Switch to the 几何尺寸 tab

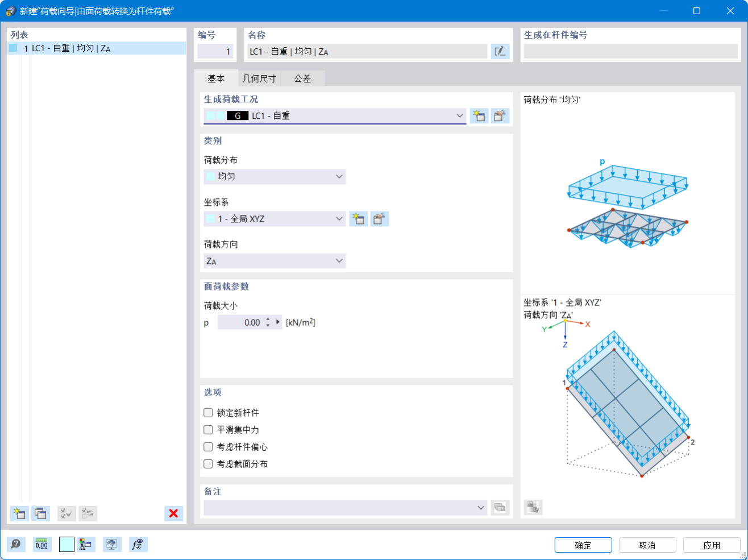(259, 78)
